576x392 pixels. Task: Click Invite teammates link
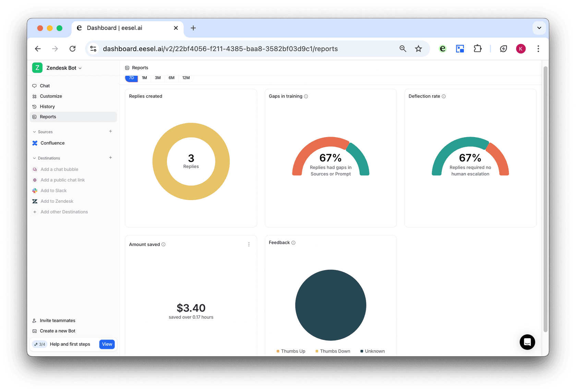[57, 320]
